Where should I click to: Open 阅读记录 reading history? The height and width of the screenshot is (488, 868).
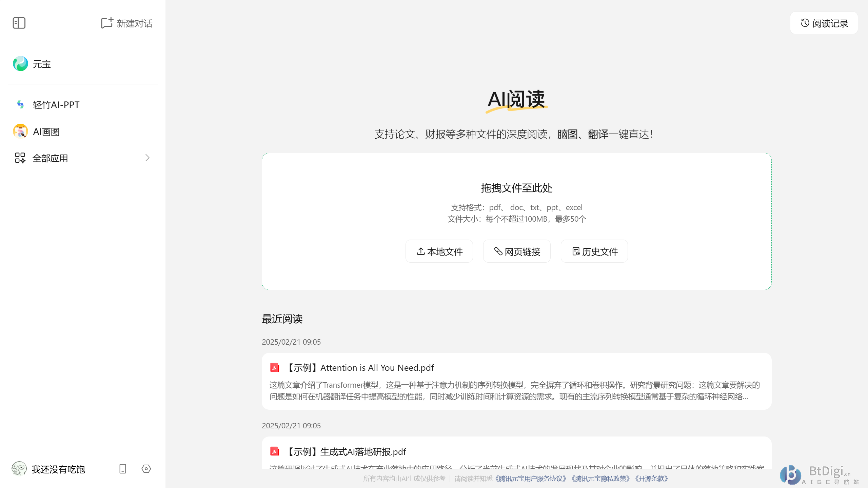tap(824, 23)
